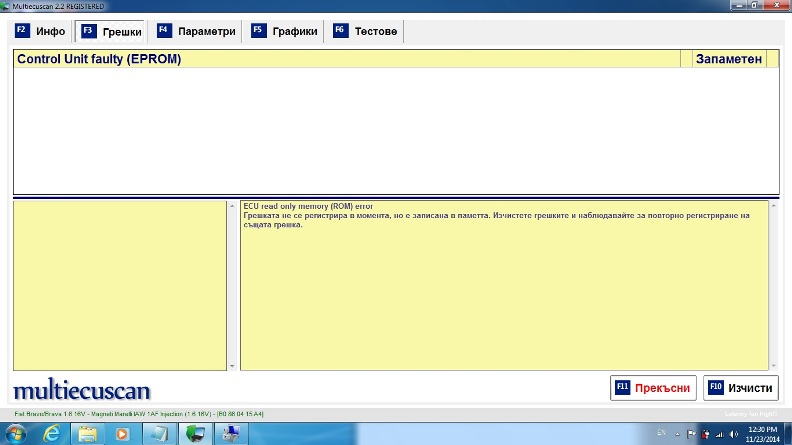Click the Изчисти clear errors button

click(x=741, y=388)
